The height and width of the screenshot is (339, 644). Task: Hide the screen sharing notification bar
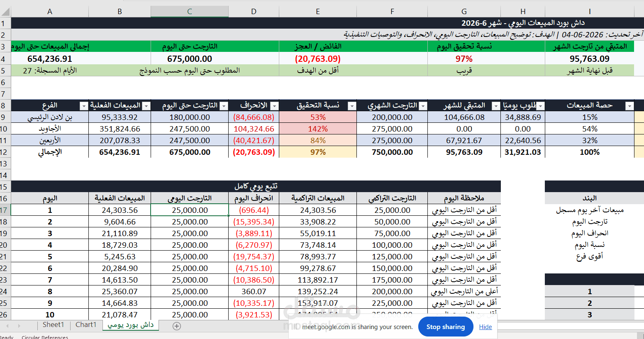(485, 327)
